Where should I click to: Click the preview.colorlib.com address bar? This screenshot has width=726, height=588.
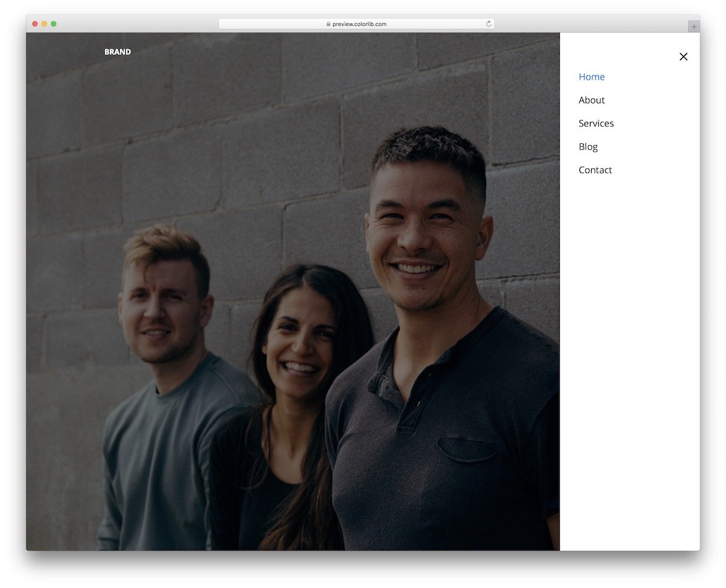click(x=357, y=24)
